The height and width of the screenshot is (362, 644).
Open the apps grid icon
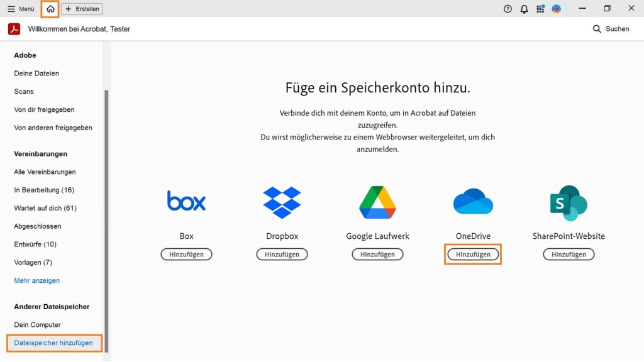540,9
